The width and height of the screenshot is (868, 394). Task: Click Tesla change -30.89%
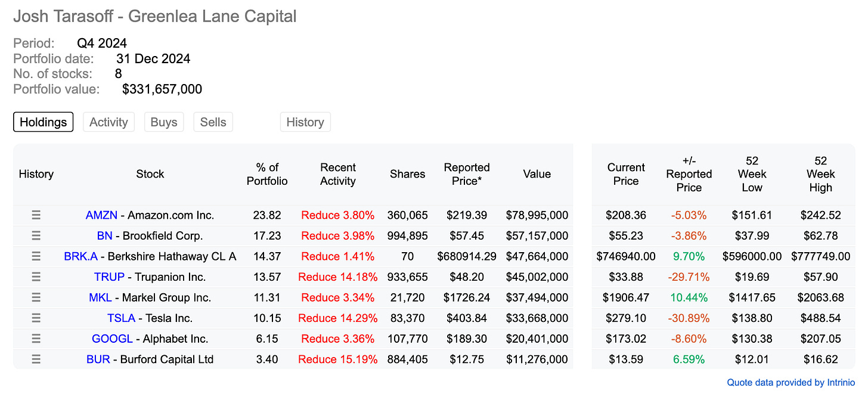pos(689,318)
